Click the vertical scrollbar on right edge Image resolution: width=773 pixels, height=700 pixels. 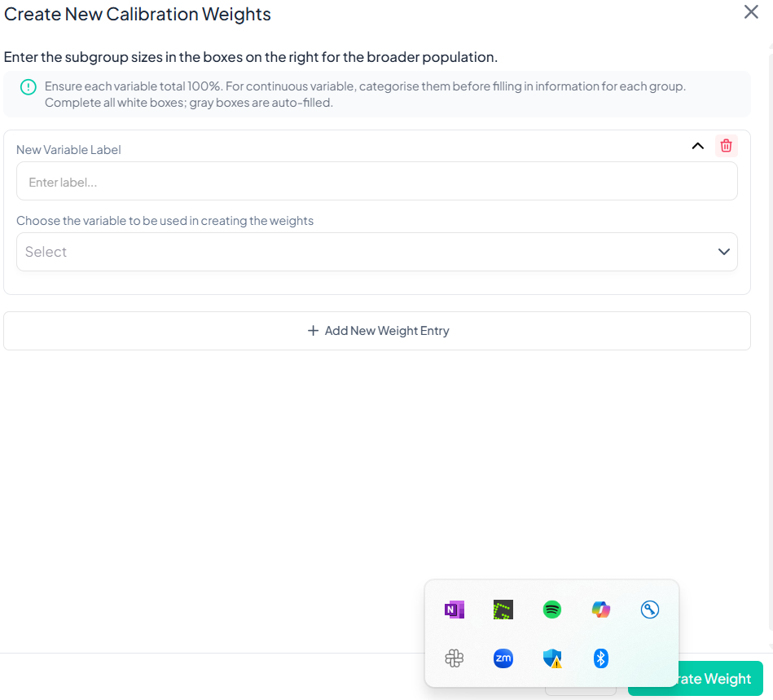click(770, 326)
